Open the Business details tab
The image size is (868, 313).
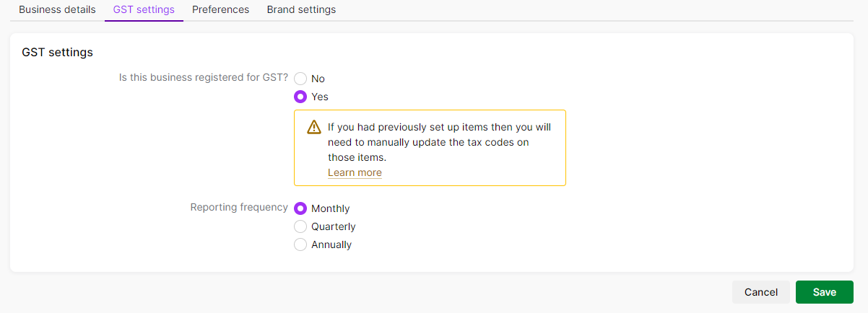pos(57,10)
